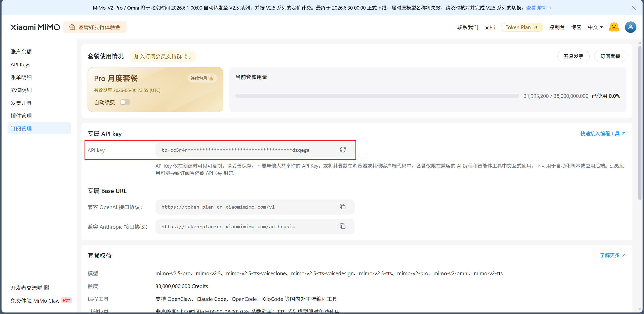Open 文档 in the header
This screenshot has height=314, width=644.
(490, 27)
